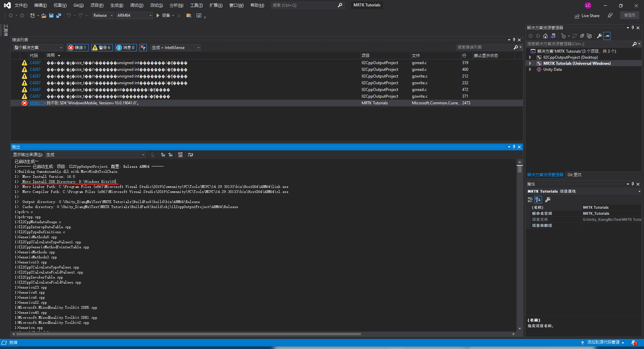Click the Collapse All icon in Solution Explorer
644x349 pixels.
582,36
